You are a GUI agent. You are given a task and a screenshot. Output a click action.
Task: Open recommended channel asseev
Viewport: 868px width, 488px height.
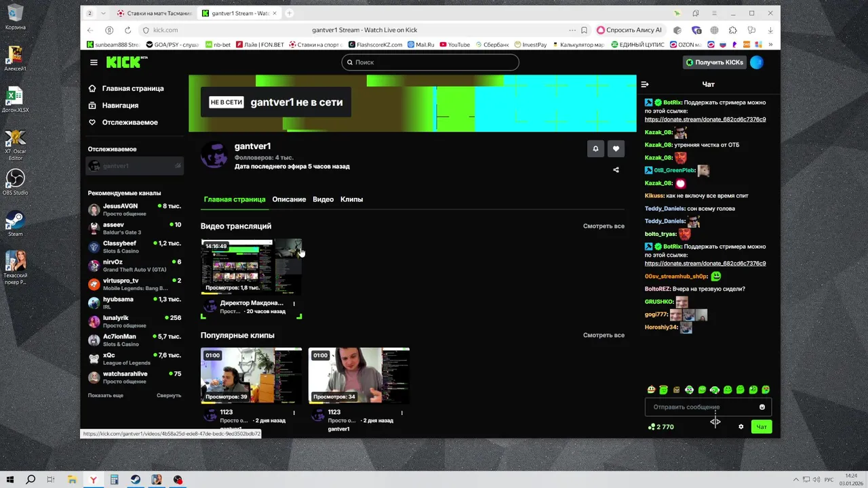[x=134, y=228]
